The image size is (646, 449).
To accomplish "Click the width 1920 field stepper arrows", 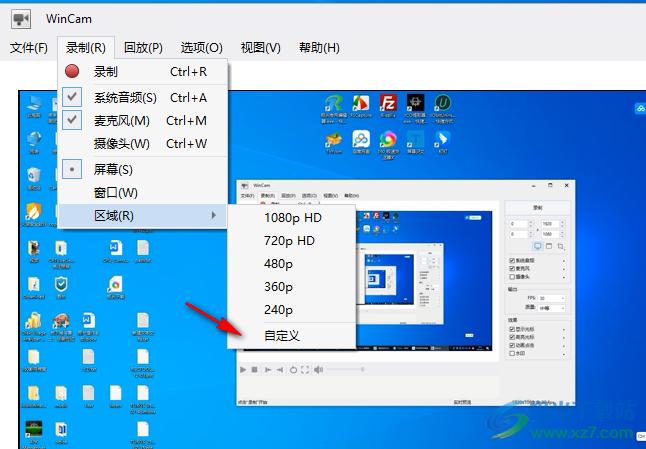I will 562,224.
